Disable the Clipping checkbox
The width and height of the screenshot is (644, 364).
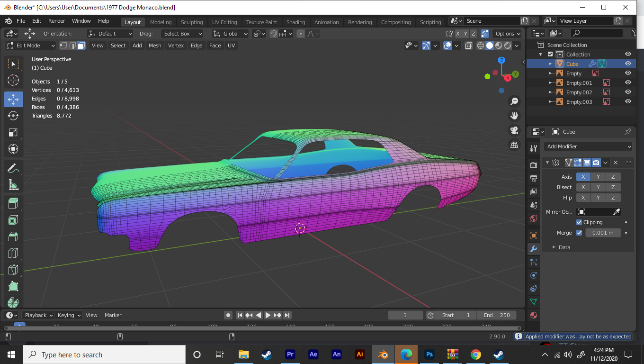[x=579, y=222]
